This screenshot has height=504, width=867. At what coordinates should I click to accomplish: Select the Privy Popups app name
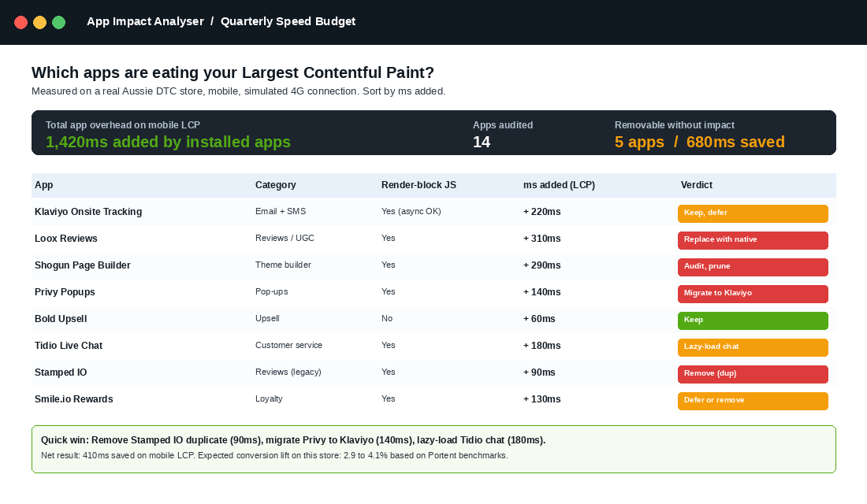click(65, 292)
